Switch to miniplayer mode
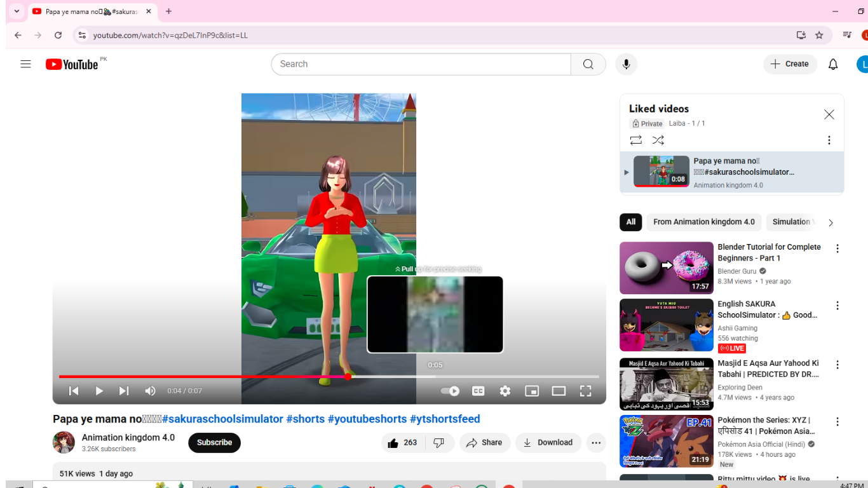 click(x=532, y=391)
